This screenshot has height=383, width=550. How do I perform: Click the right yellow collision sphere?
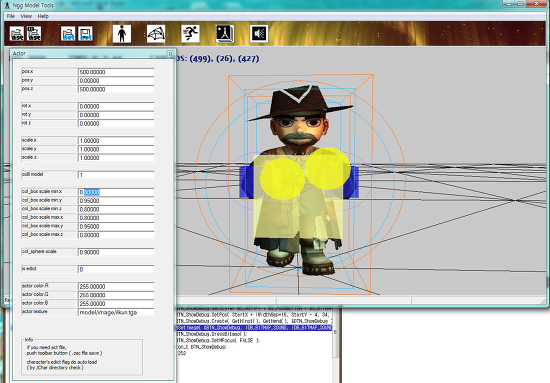coord(328,168)
